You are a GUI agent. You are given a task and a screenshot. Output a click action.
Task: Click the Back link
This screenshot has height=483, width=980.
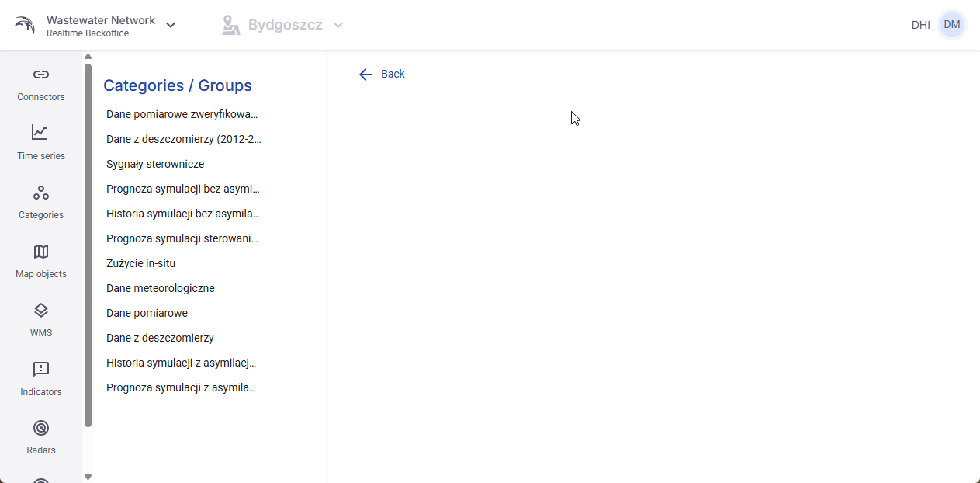tap(393, 74)
